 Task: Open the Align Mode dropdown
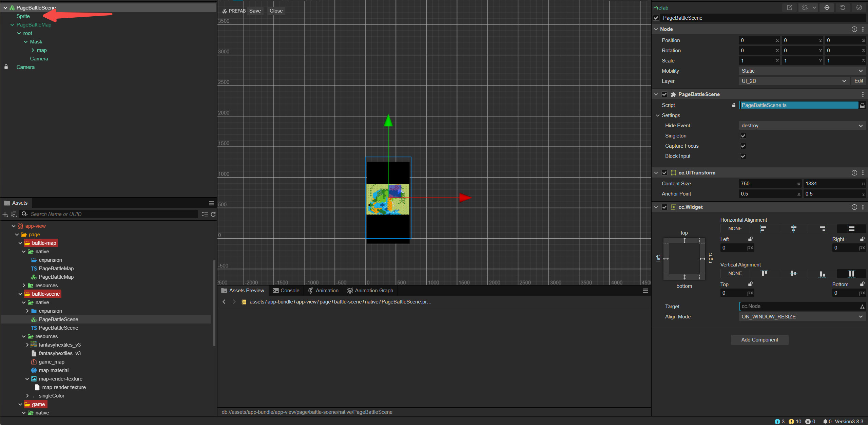[802, 317]
